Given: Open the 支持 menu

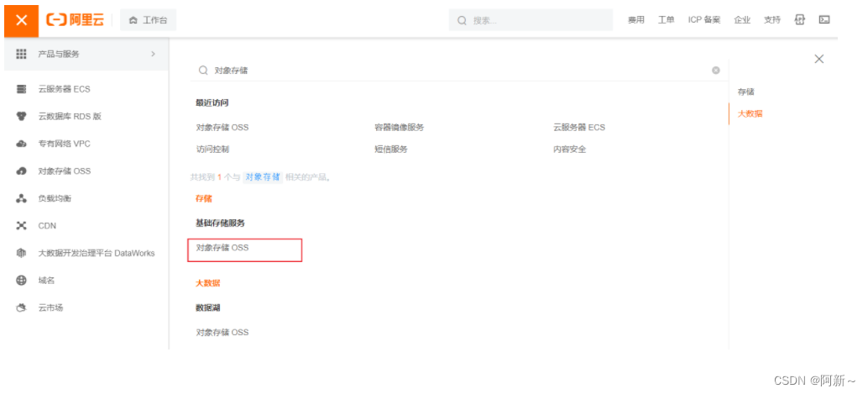Looking at the screenshot, I should click(771, 20).
